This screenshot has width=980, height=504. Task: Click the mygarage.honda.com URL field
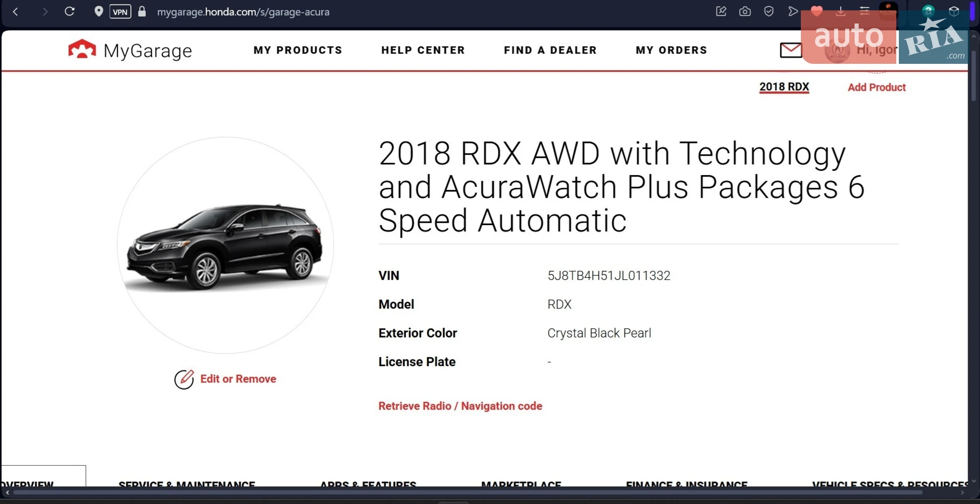click(x=243, y=11)
